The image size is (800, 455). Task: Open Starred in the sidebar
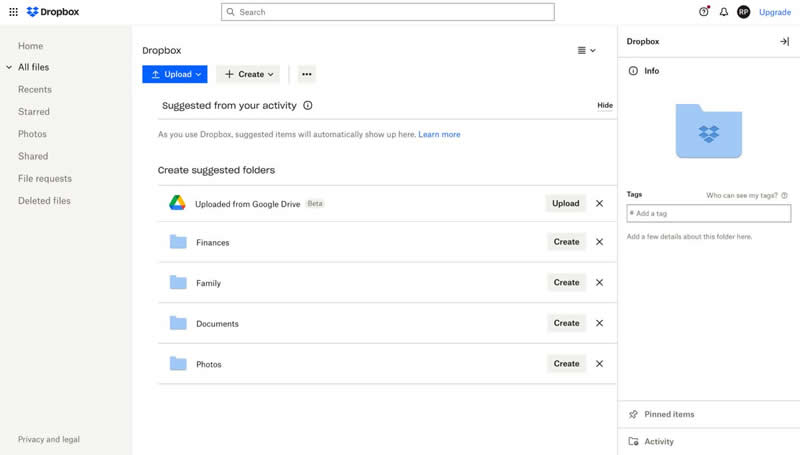34,111
